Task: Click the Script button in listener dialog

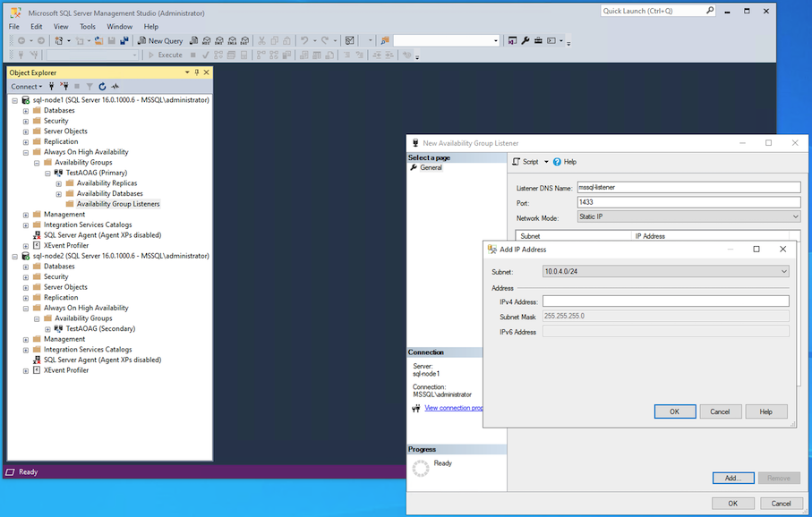Action: click(526, 162)
